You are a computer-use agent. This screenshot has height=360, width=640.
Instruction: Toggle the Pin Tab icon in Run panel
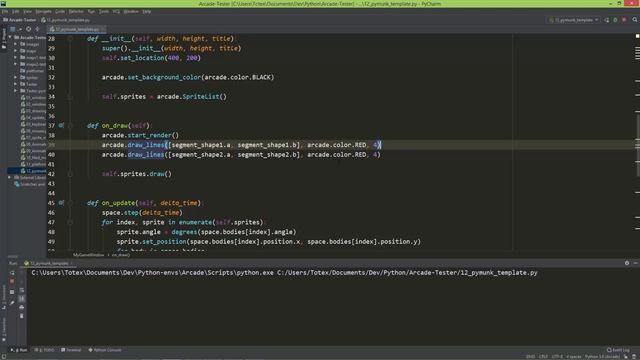(x=12, y=303)
